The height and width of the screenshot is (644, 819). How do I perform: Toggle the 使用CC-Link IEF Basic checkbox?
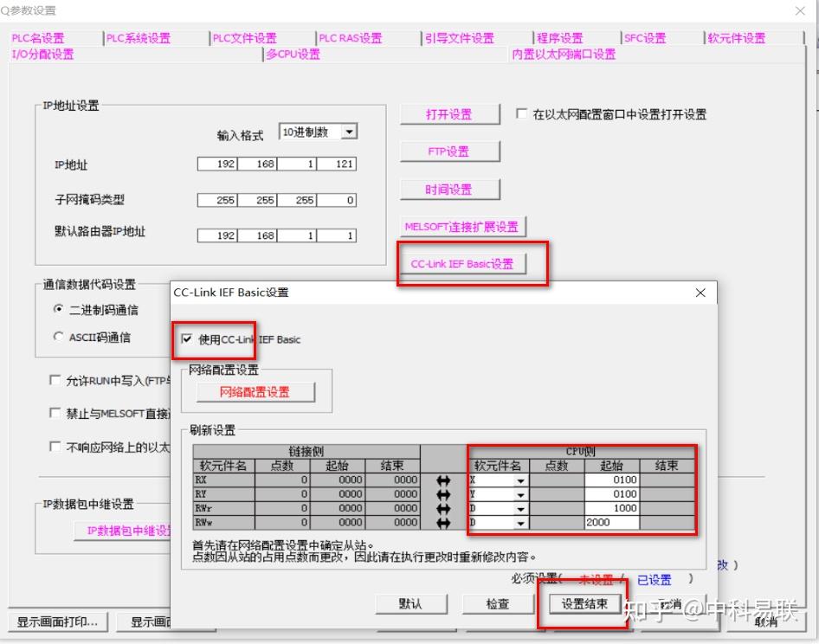187,339
